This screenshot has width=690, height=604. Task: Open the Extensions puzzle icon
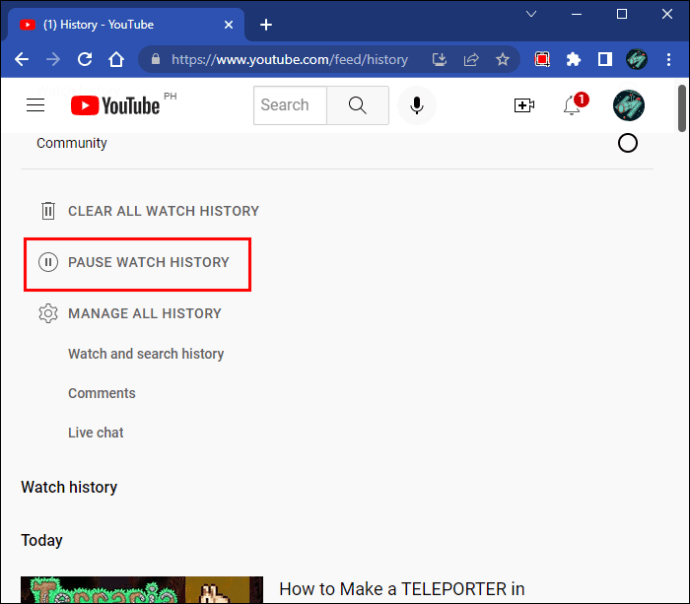573,59
